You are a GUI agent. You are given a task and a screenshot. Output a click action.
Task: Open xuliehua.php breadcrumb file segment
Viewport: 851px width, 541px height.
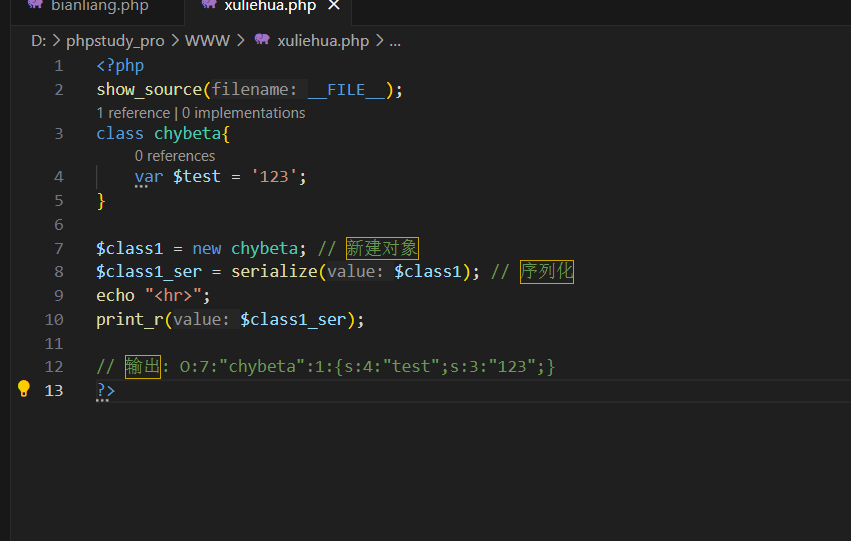click(x=323, y=41)
